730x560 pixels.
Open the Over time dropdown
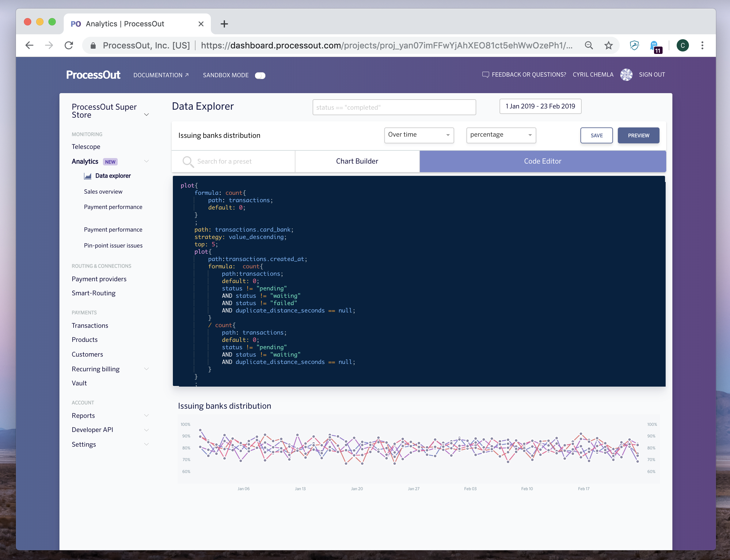pos(419,135)
